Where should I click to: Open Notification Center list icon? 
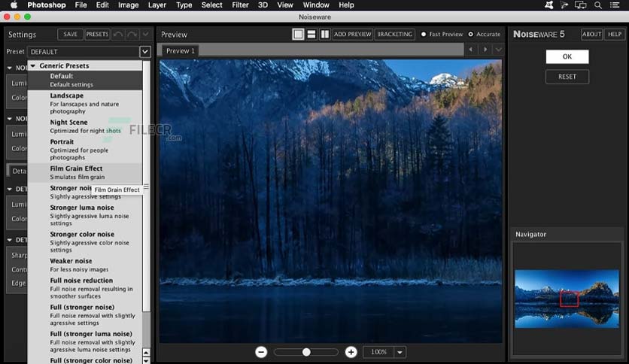point(614,5)
